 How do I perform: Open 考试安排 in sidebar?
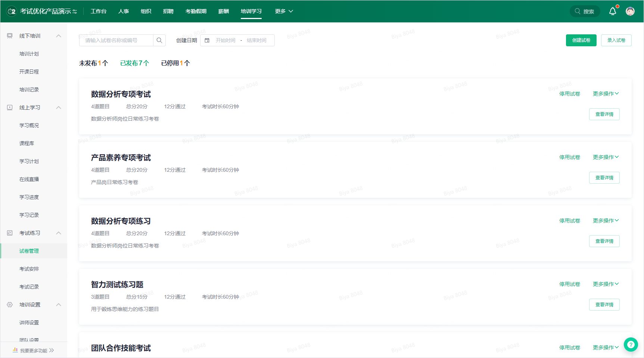click(29, 269)
